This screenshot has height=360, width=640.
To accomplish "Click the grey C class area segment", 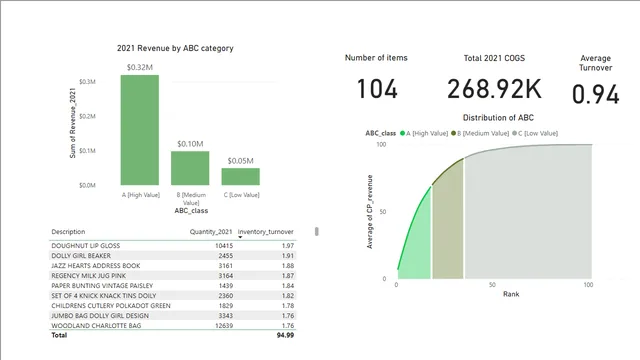I will (528, 212).
